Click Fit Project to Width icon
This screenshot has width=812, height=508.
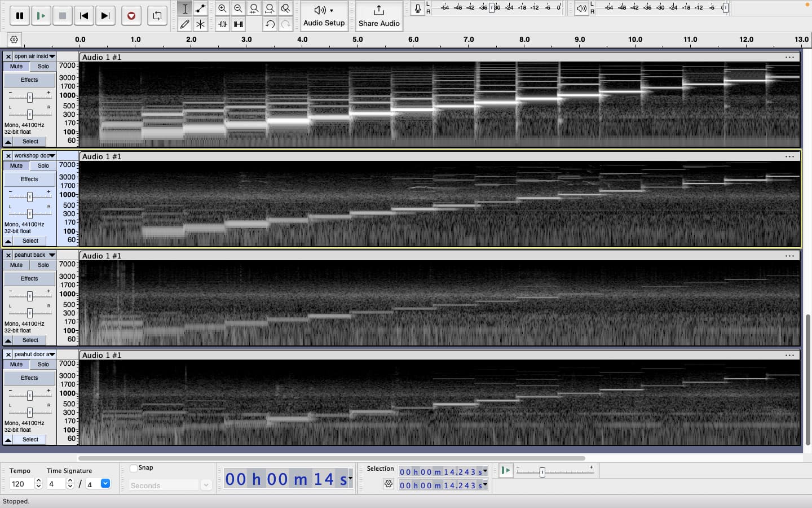270,8
